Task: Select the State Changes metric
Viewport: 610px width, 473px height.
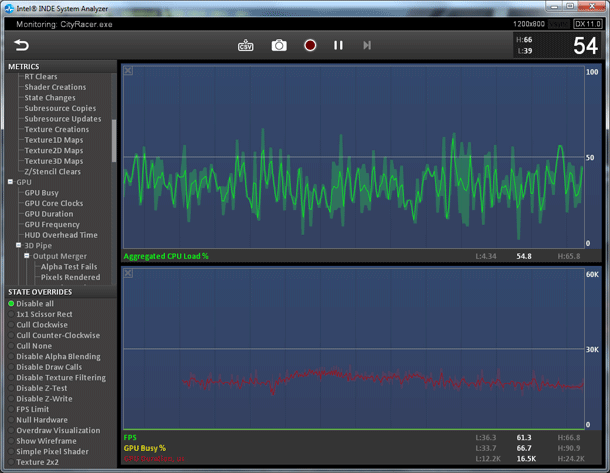Action: click(50, 98)
